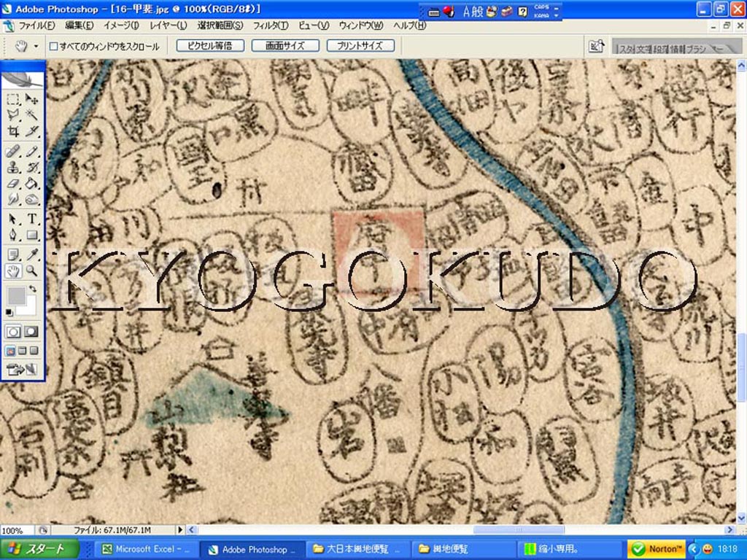This screenshot has height=560, width=747.
Task: Select the Sponge tool
Action: point(31,199)
